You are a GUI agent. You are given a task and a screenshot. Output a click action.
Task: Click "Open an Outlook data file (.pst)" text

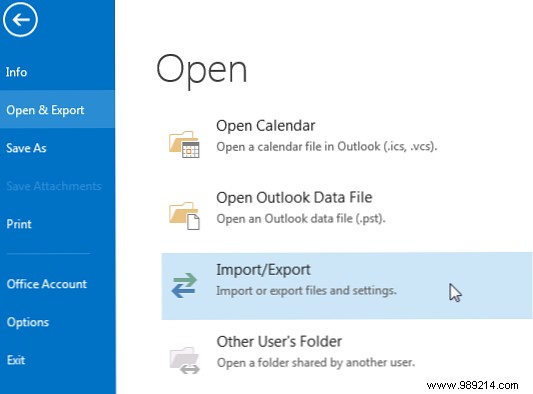tap(301, 218)
